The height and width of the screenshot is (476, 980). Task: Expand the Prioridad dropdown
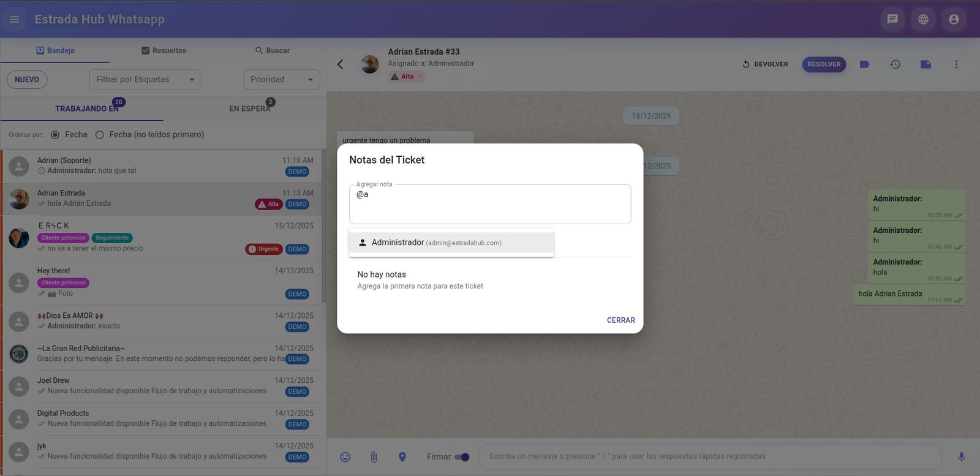[x=282, y=80]
